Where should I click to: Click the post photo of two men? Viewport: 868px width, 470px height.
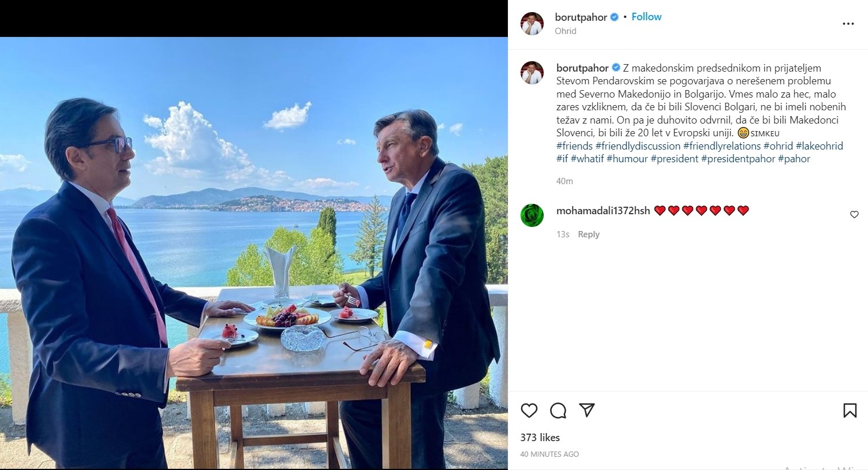click(254, 253)
